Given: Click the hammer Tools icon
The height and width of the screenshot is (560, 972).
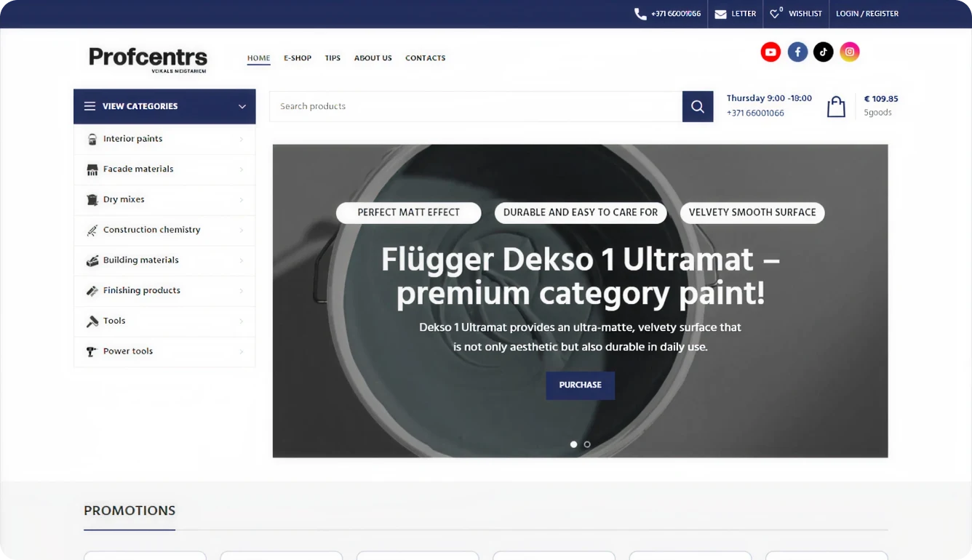Looking at the screenshot, I should tap(92, 321).
